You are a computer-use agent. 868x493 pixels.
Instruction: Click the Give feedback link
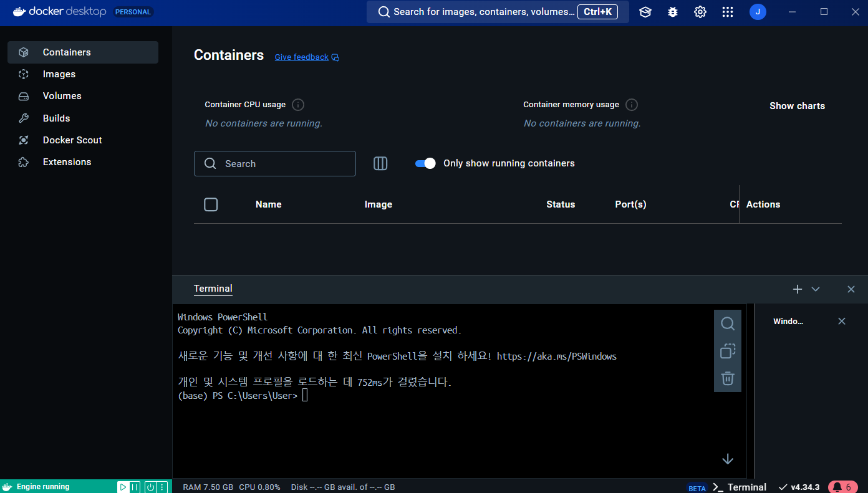click(x=302, y=57)
